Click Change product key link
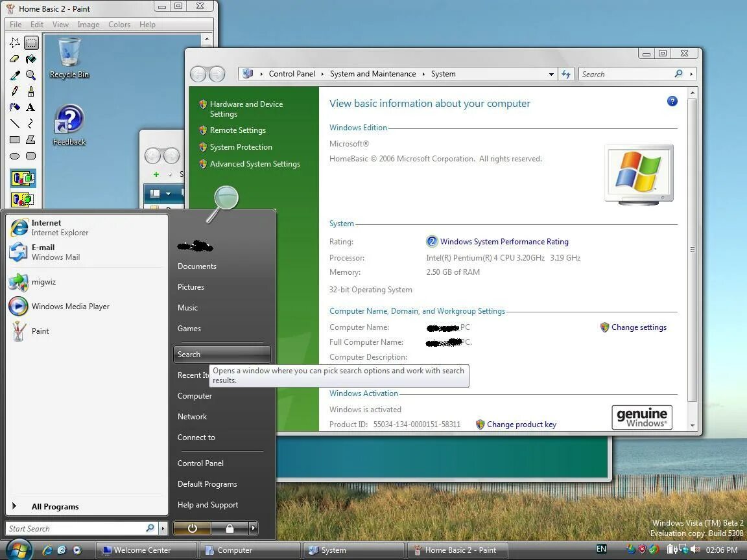The width and height of the screenshot is (747, 560). tap(521, 425)
